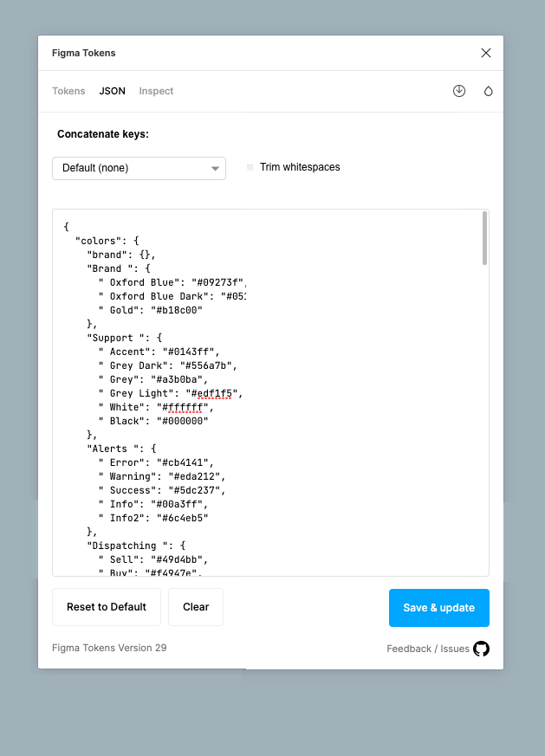Enable the Trim whitespaces checkbox
The height and width of the screenshot is (756, 545).
click(250, 167)
